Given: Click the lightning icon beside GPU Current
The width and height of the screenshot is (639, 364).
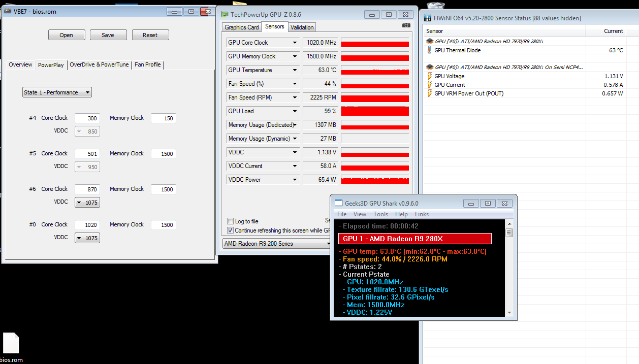Looking at the screenshot, I should [429, 85].
